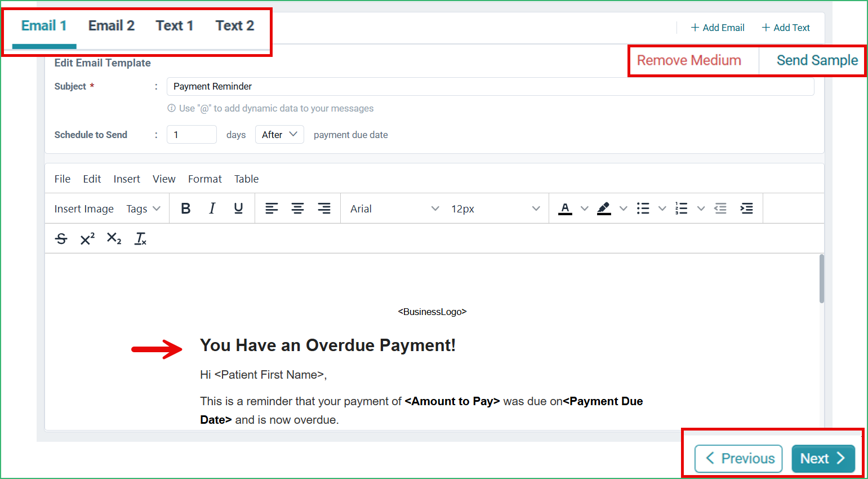Align text left
Image resolution: width=868 pixels, height=479 pixels.
tap(271, 209)
